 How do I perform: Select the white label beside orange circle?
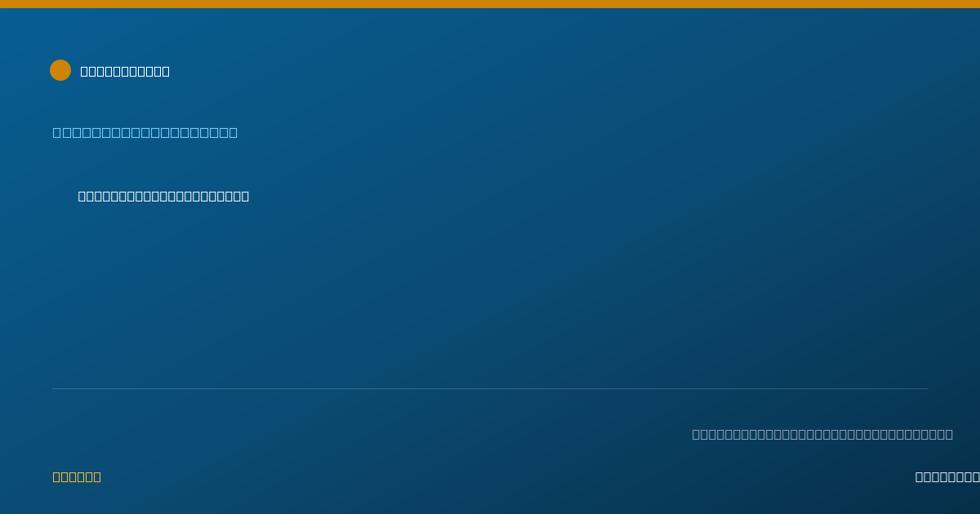point(125,71)
